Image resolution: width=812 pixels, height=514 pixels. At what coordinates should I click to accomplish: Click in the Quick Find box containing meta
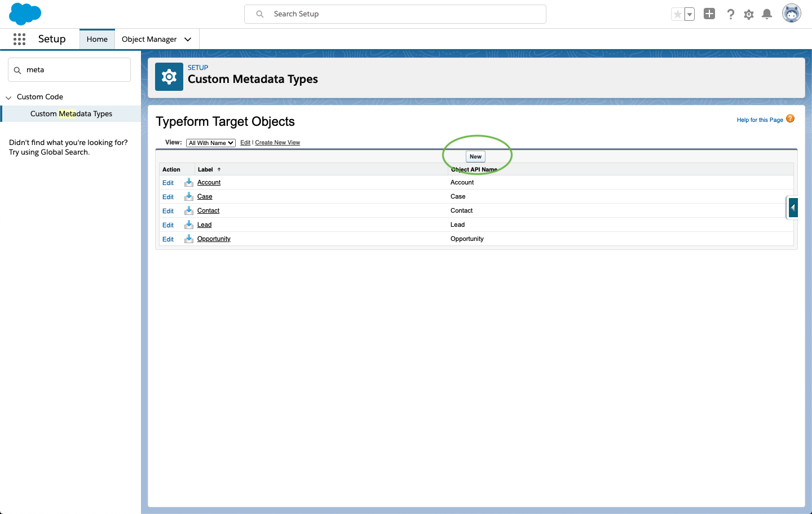69,70
